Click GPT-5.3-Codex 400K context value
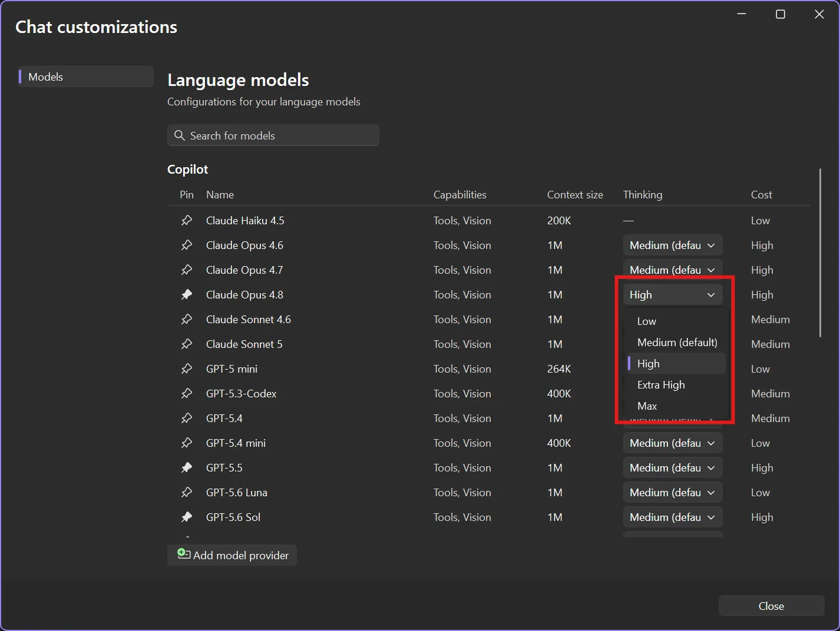840x631 pixels. coord(559,394)
